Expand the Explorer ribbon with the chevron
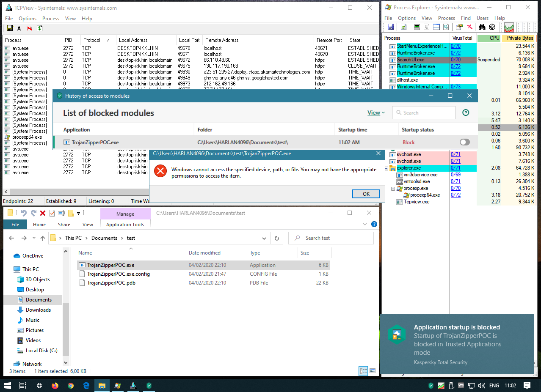Image resolution: width=541 pixels, height=392 pixels. 366,225
